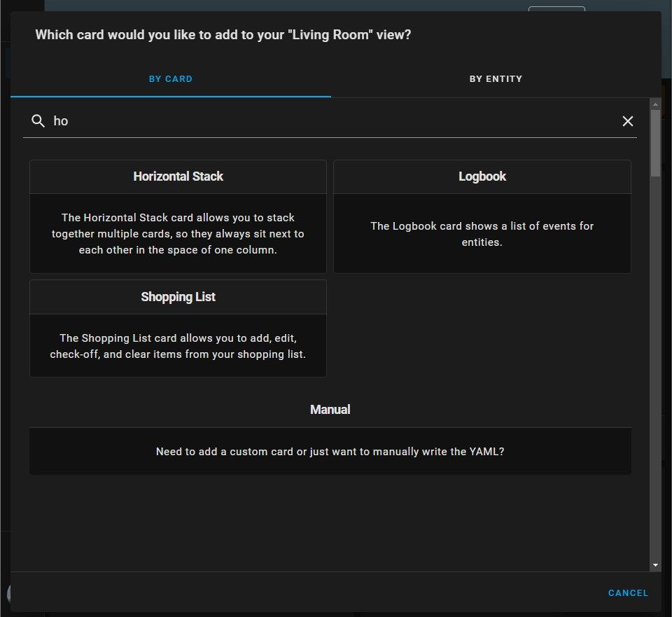Click the Horizontal Stack description text

pyautogui.click(x=178, y=234)
